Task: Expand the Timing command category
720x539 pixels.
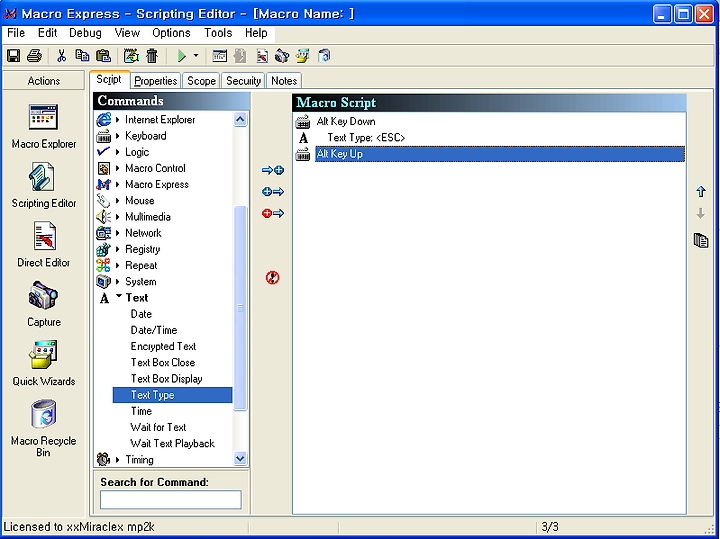Action: pos(118,460)
